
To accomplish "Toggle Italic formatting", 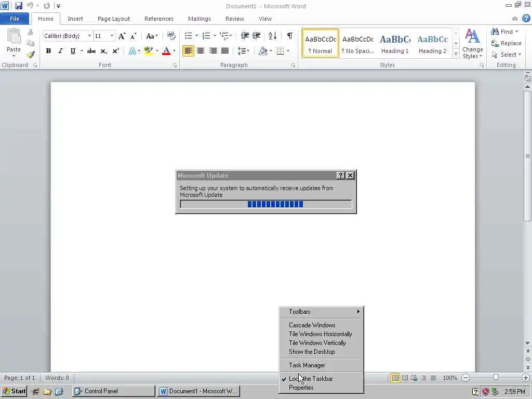I will point(60,51).
